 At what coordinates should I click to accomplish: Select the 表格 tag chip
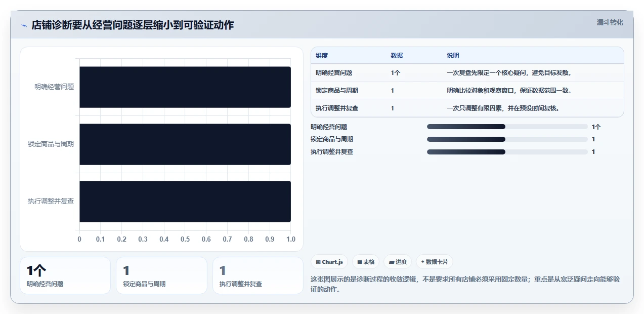(366, 262)
